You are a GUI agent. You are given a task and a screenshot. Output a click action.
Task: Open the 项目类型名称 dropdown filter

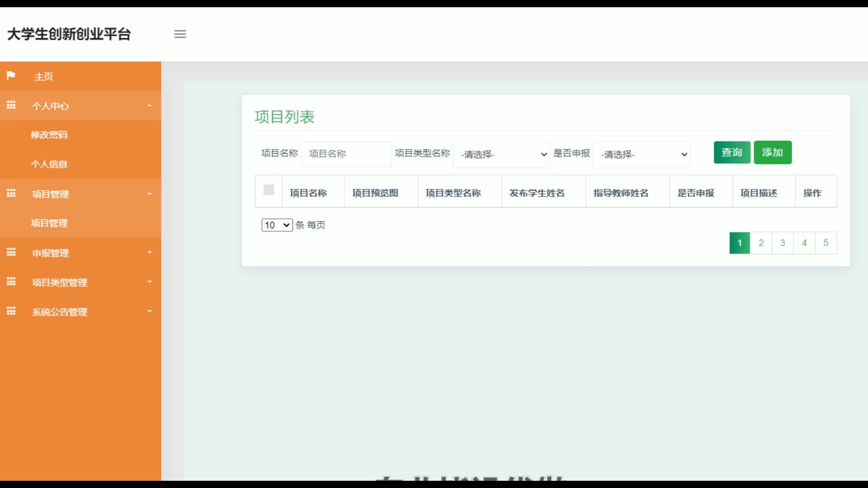[501, 155]
